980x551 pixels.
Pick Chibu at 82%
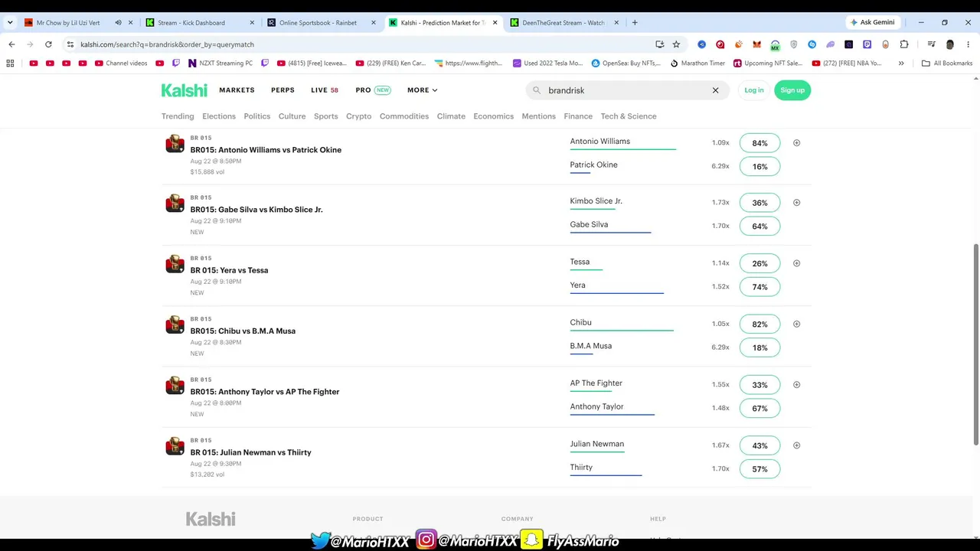coord(759,324)
